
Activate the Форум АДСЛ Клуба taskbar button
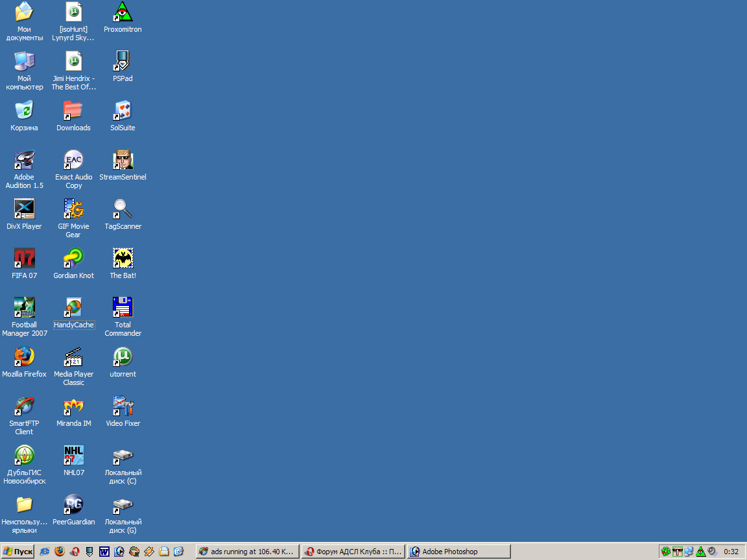coord(353,552)
